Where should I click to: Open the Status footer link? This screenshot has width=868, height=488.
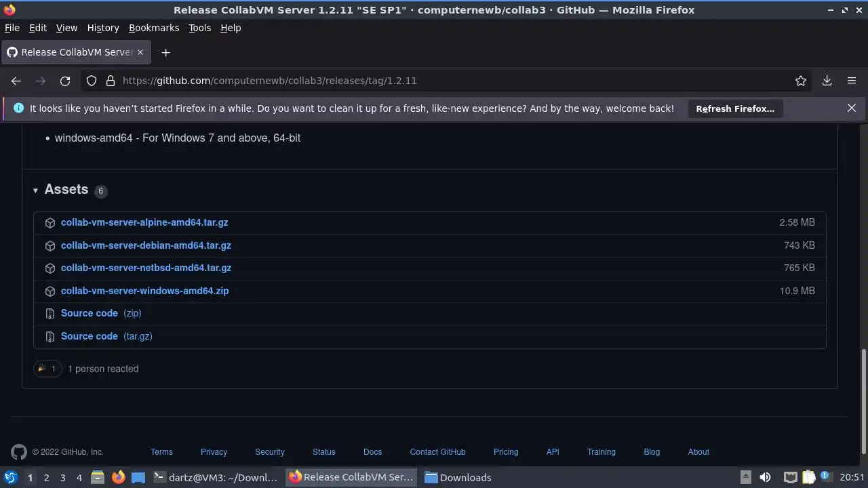tap(324, 452)
